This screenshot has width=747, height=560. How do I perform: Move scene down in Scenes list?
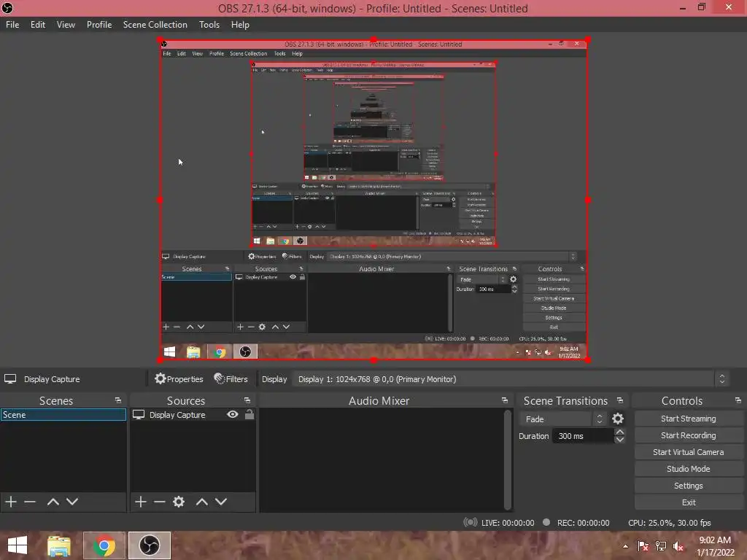pyautogui.click(x=72, y=502)
